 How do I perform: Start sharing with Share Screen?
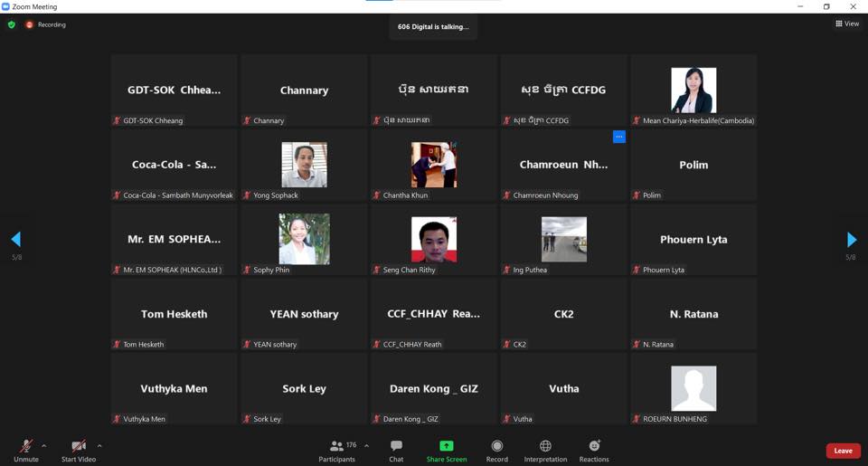pyautogui.click(x=447, y=450)
